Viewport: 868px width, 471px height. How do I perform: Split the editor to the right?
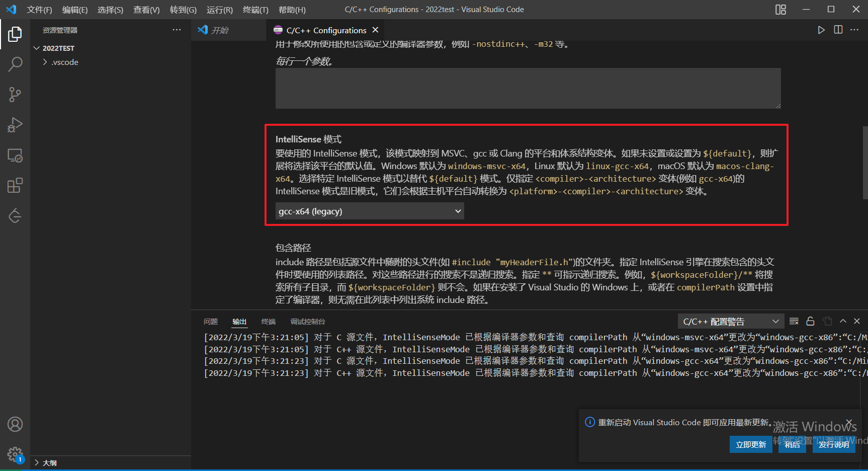(838, 30)
